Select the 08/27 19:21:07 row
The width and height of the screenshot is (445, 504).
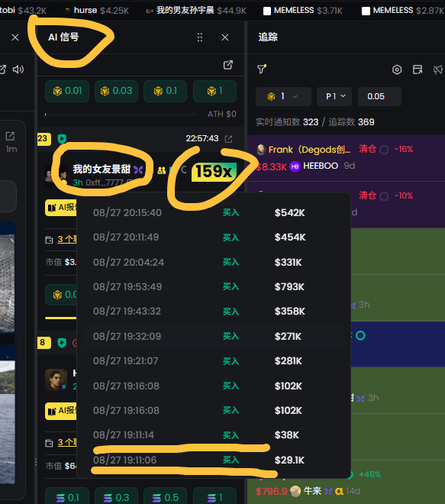click(x=214, y=361)
